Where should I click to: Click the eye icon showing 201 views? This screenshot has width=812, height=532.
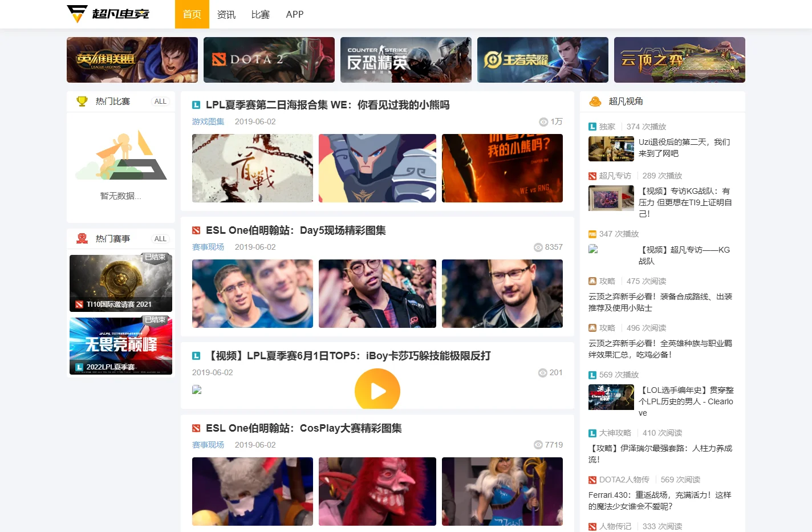[x=542, y=372]
